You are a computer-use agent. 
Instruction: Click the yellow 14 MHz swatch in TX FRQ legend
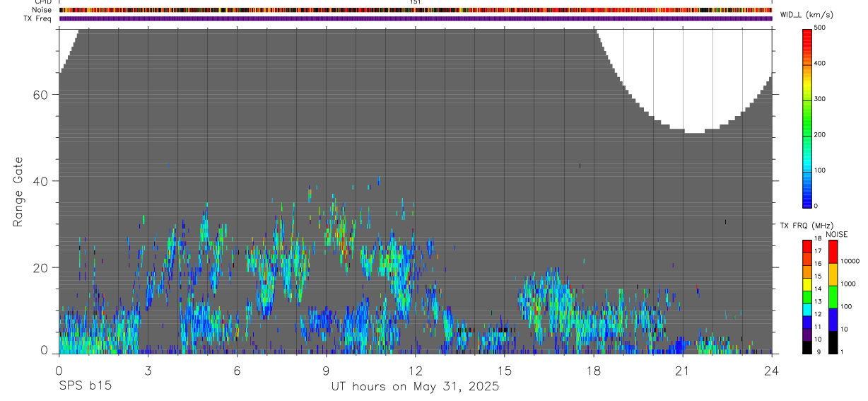pyautogui.click(x=807, y=284)
